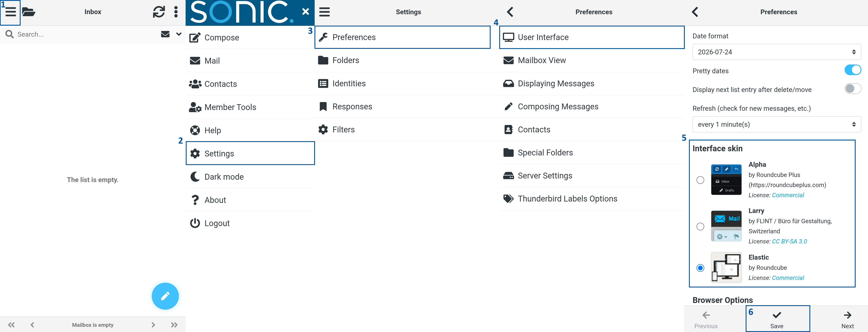
Task: Save the preferences with the Save button
Action: (x=777, y=319)
